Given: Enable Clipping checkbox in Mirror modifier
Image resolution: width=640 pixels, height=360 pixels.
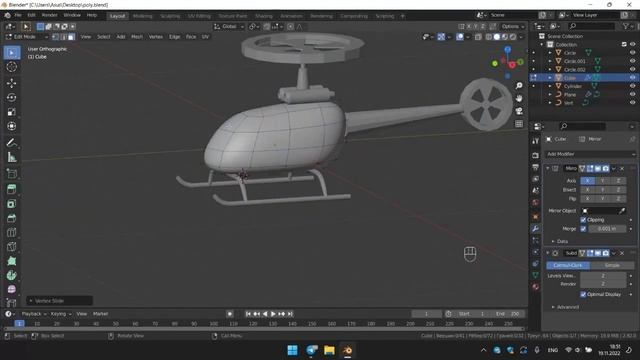Looking at the screenshot, I should (x=583, y=220).
